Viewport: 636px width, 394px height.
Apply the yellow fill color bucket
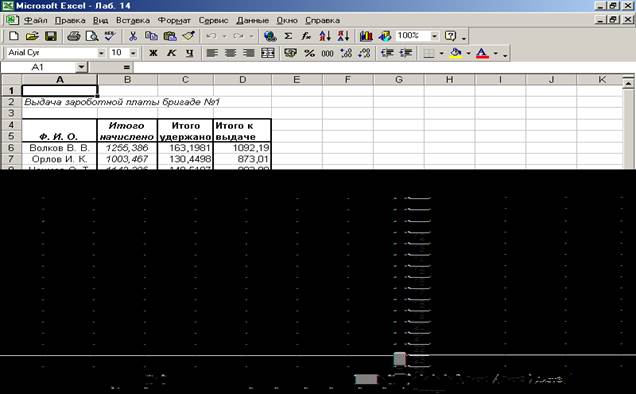pos(456,53)
